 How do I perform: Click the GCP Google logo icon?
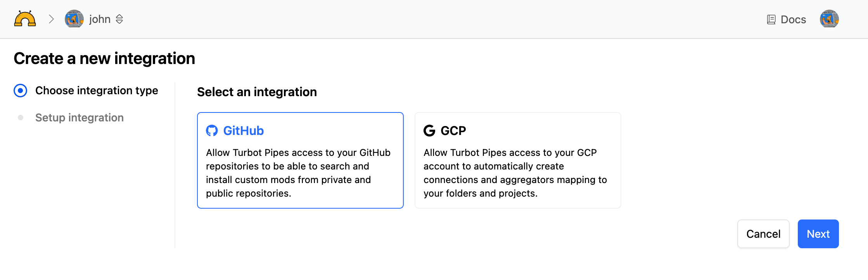click(x=429, y=131)
